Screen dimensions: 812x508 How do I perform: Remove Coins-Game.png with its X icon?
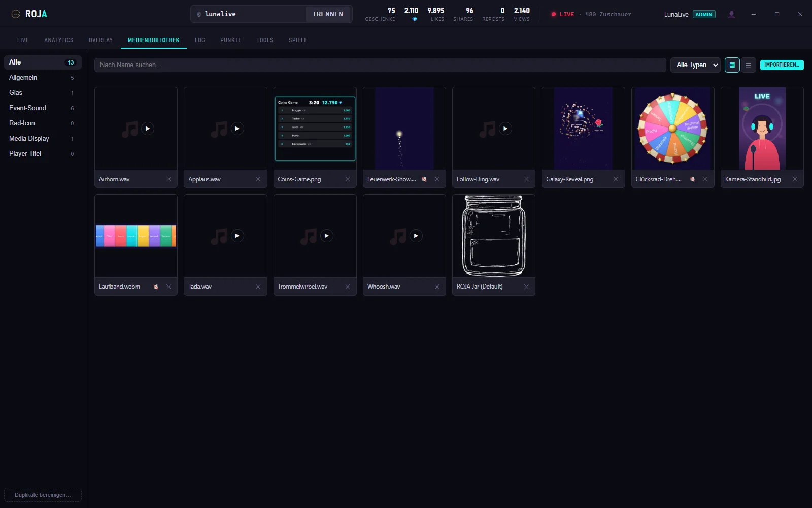[348, 179]
